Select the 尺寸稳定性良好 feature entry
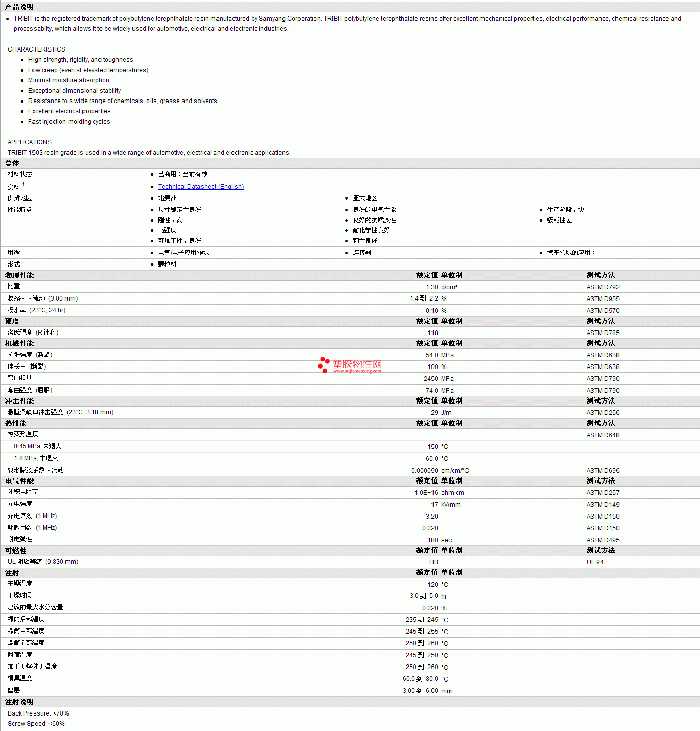 point(179,210)
